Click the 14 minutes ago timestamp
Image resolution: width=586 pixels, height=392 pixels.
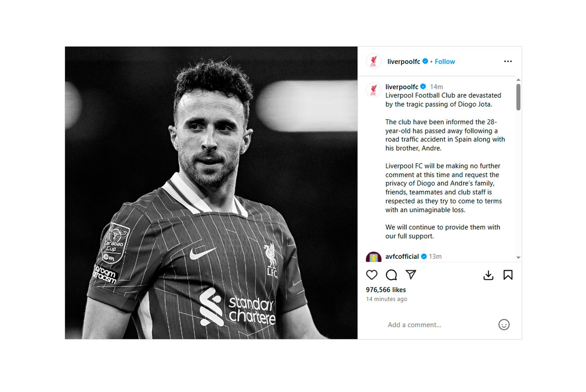[x=386, y=299]
